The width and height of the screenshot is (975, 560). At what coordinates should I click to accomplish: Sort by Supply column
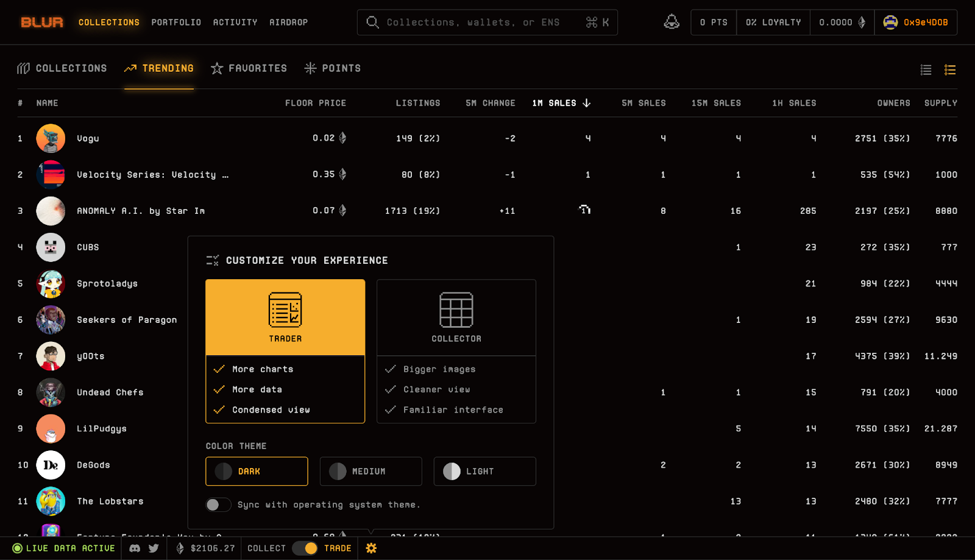[941, 103]
